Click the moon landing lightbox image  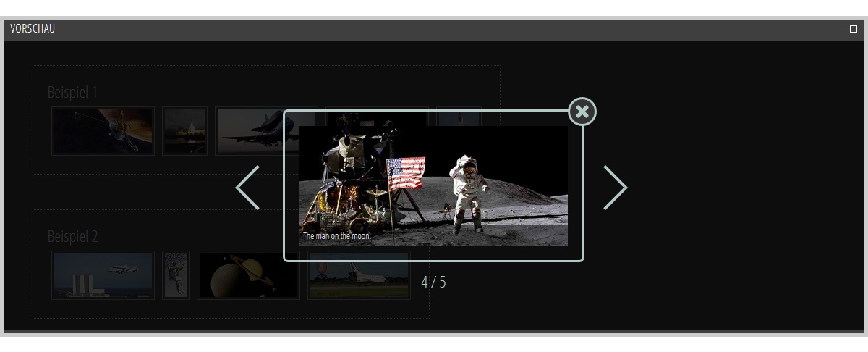pos(433,185)
